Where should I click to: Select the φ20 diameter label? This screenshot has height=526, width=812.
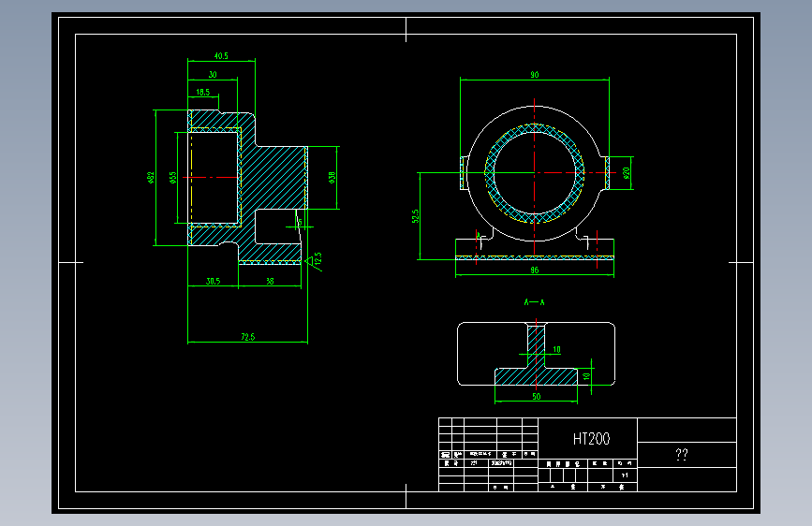point(626,173)
